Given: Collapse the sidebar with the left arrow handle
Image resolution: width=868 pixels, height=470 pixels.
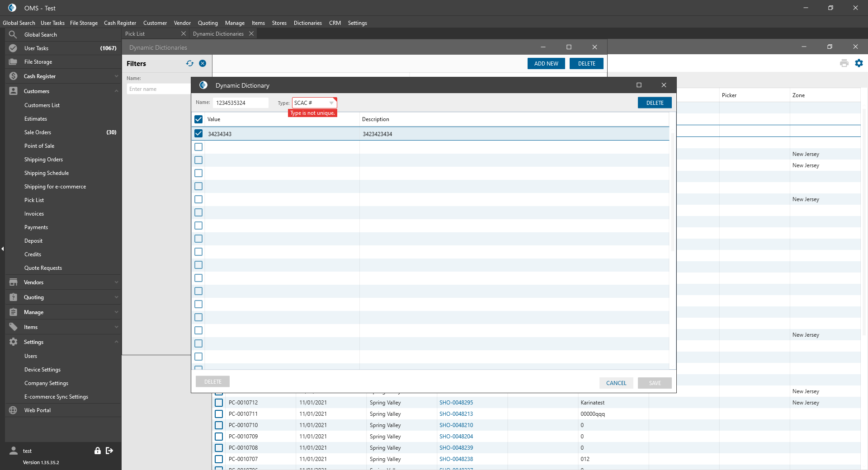Looking at the screenshot, I should (2, 249).
